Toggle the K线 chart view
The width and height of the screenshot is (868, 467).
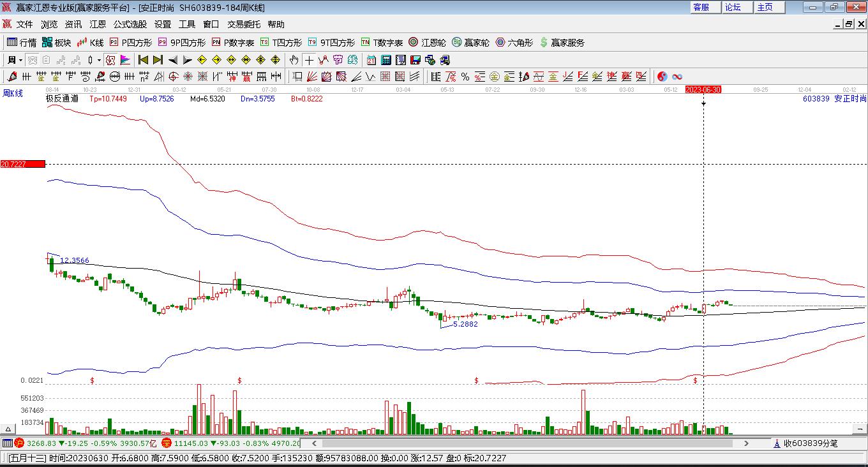pyautogui.click(x=90, y=43)
